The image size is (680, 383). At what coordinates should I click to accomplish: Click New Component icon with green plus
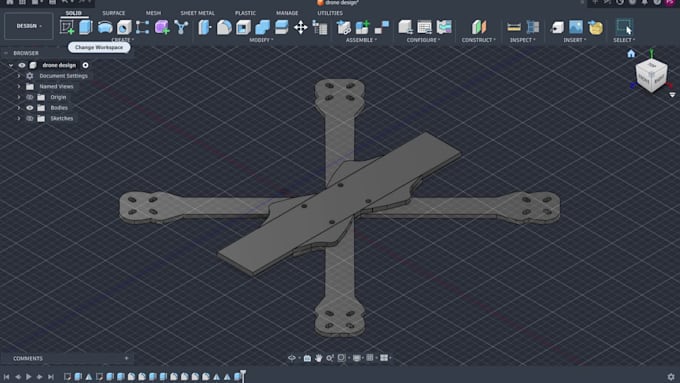point(363,27)
